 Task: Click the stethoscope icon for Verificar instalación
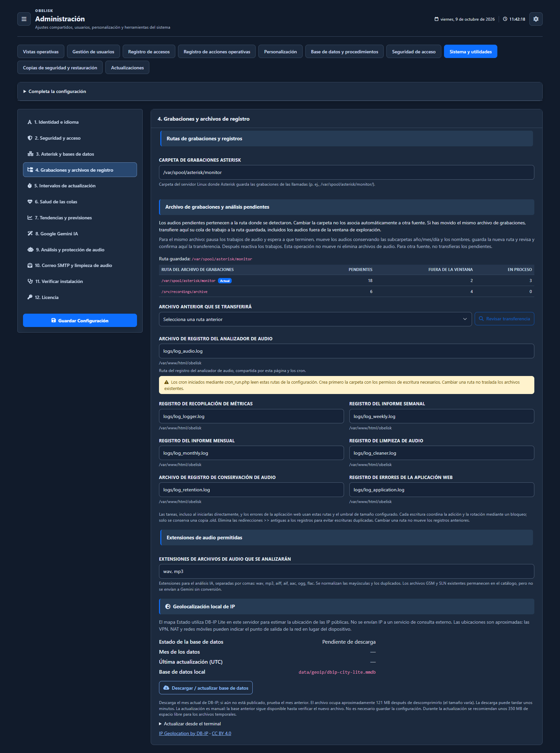[x=30, y=281]
